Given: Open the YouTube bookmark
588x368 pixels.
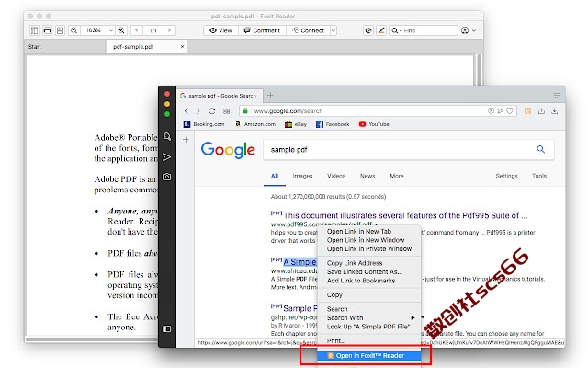Looking at the screenshot, I should 374,124.
